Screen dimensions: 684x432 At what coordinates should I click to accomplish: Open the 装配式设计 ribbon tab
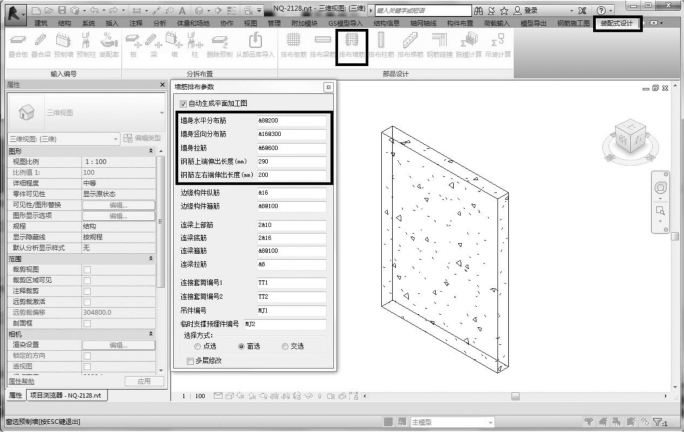[x=616, y=23]
